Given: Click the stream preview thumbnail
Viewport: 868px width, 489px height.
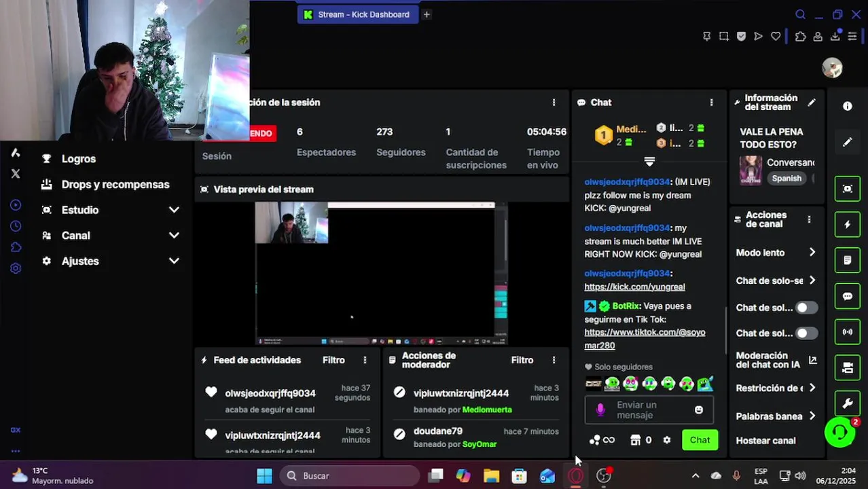Looking at the screenshot, I should [x=382, y=274].
